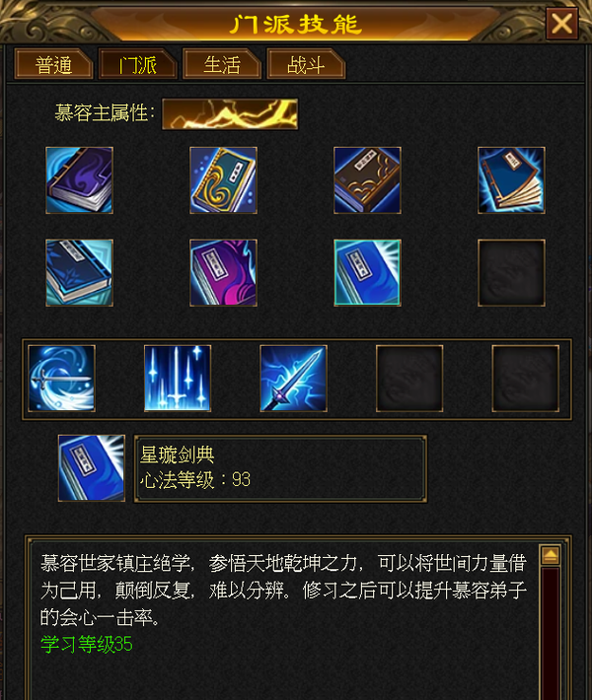Select the purple swirl skill book icon

pos(80,180)
